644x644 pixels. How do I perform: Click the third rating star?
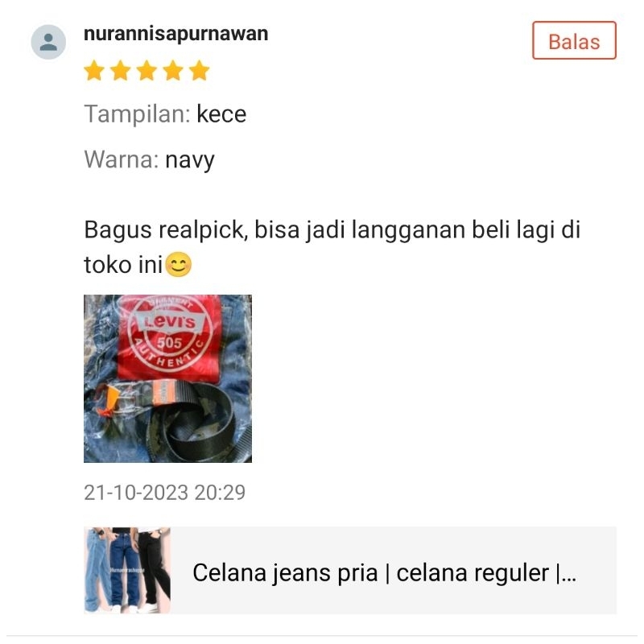click(x=147, y=70)
